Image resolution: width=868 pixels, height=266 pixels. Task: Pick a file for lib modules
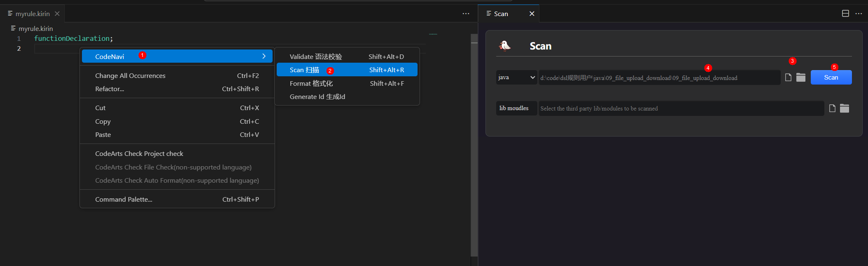click(x=832, y=108)
